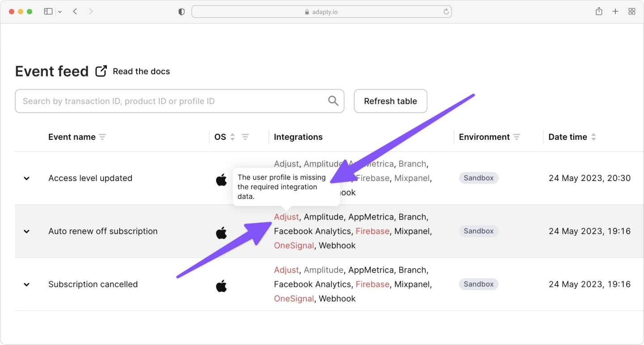Click the Safari sidebar toggle icon

tap(48, 12)
